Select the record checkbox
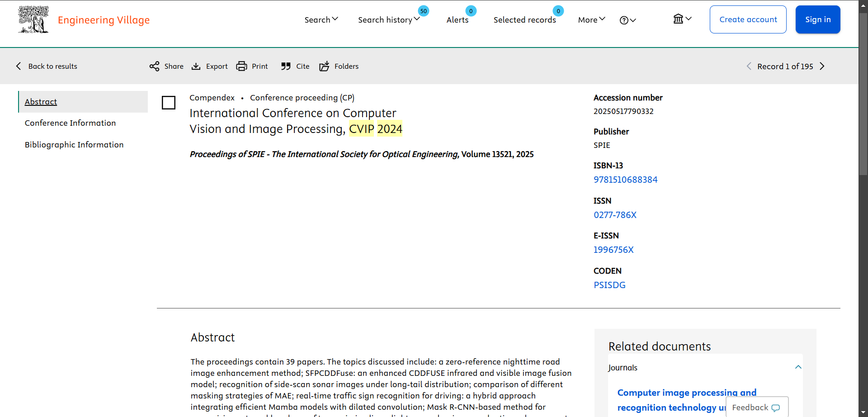 click(x=169, y=103)
